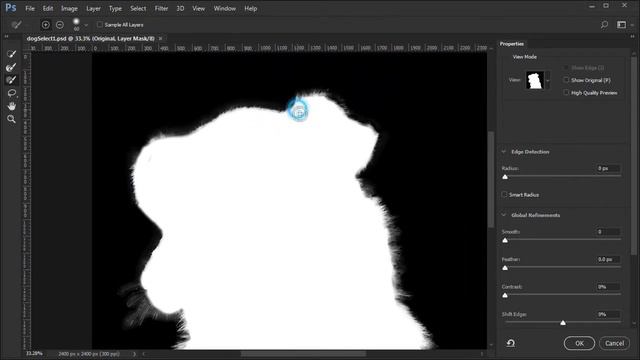Open the Select menu

tap(138, 8)
